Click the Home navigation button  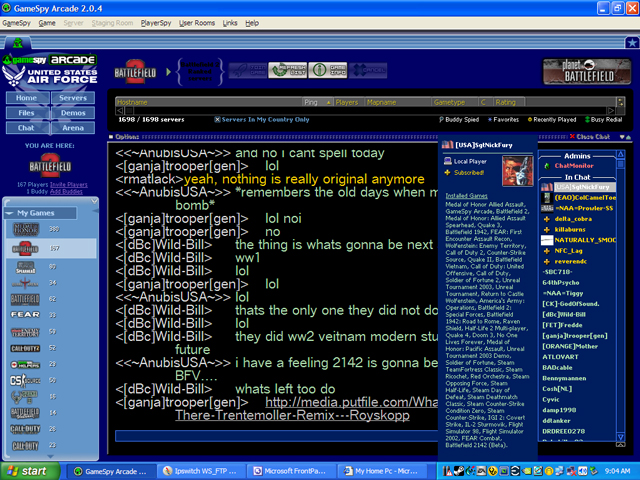pyautogui.click(x=27, y=98)
